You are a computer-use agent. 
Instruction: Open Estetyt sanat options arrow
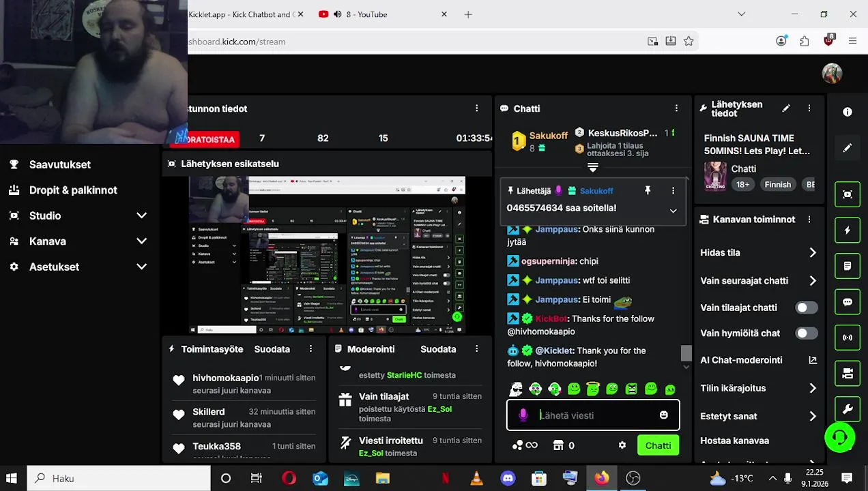[813, 416]
